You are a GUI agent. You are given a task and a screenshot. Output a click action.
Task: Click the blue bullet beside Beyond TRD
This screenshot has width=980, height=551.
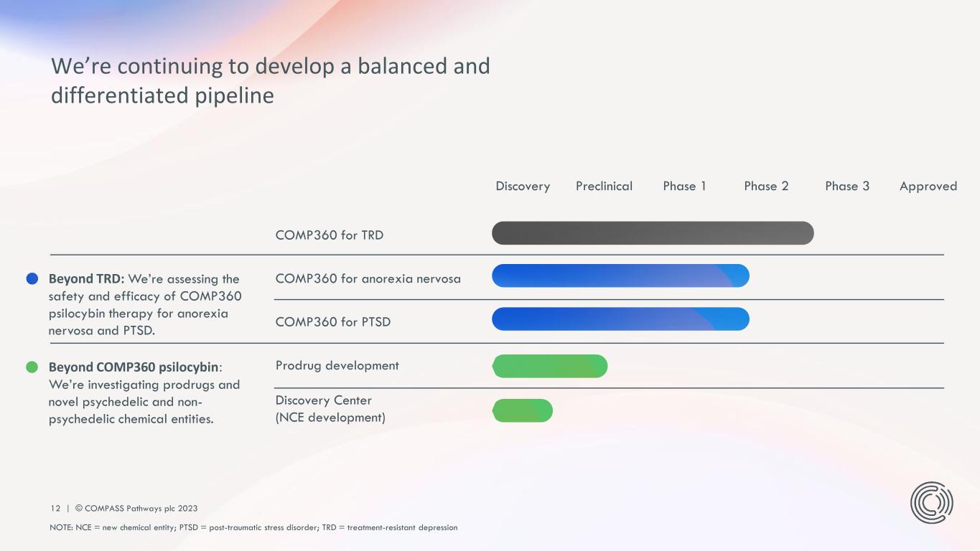click(x=32, y=279)
